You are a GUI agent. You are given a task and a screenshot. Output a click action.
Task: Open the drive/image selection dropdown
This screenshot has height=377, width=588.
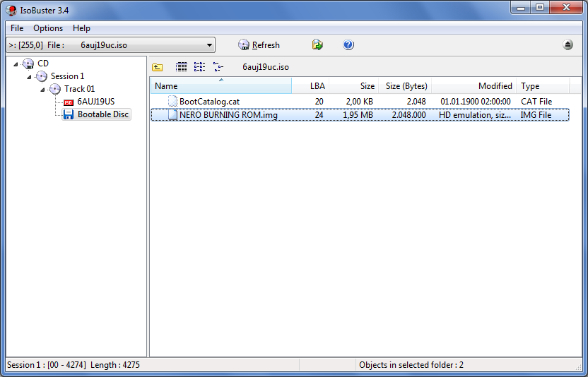click(x=111, y=45)
